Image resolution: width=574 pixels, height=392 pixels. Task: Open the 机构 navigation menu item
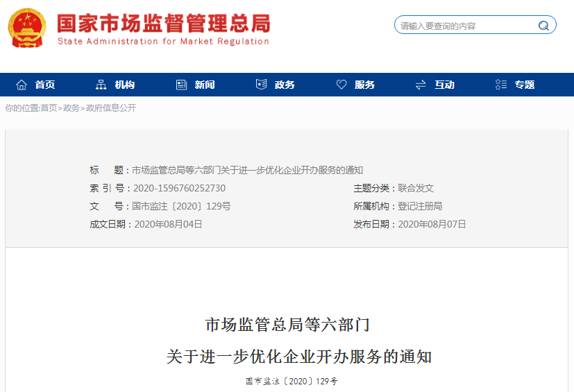pos(125,85)
